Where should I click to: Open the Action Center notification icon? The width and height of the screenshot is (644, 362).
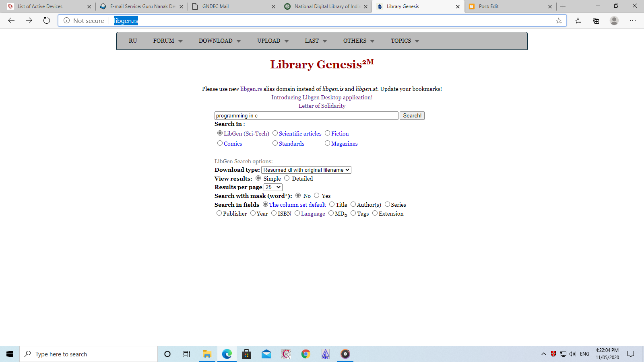[631, 354]
